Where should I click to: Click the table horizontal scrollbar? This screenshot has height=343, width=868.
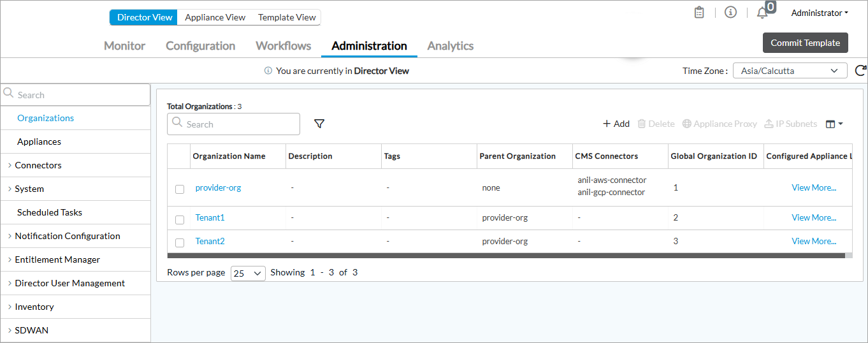coord(505,255)
